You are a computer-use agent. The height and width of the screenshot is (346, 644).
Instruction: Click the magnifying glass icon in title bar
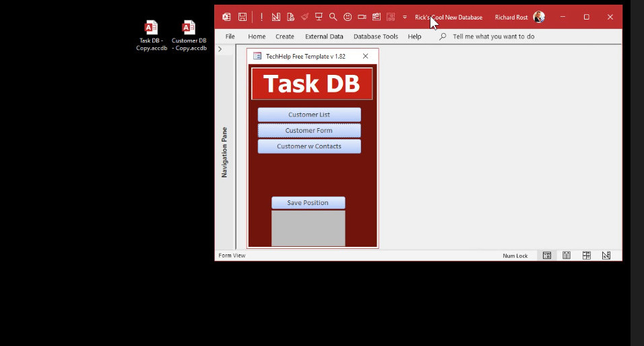point(333,17)
